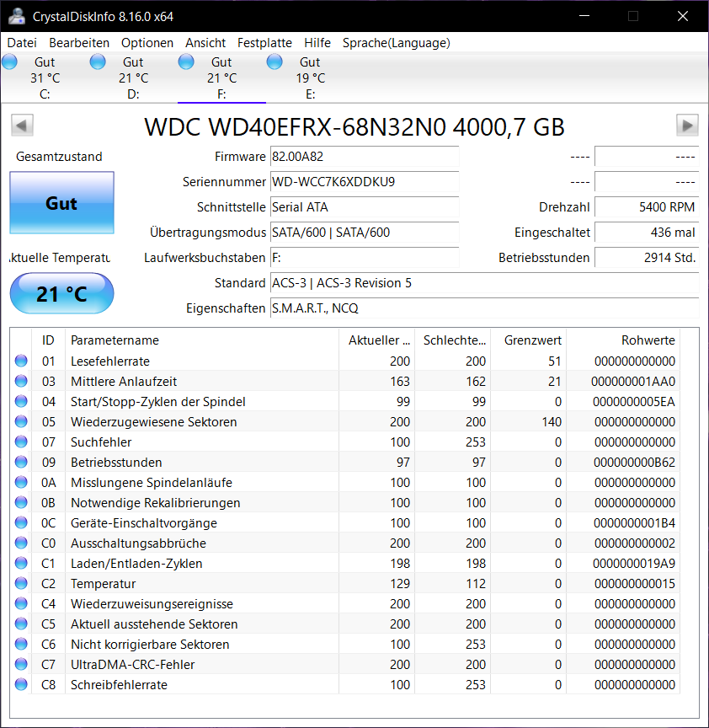Select raw value 0000000005EA
Viewport: 709px width, 728px height.
[634, 402]
